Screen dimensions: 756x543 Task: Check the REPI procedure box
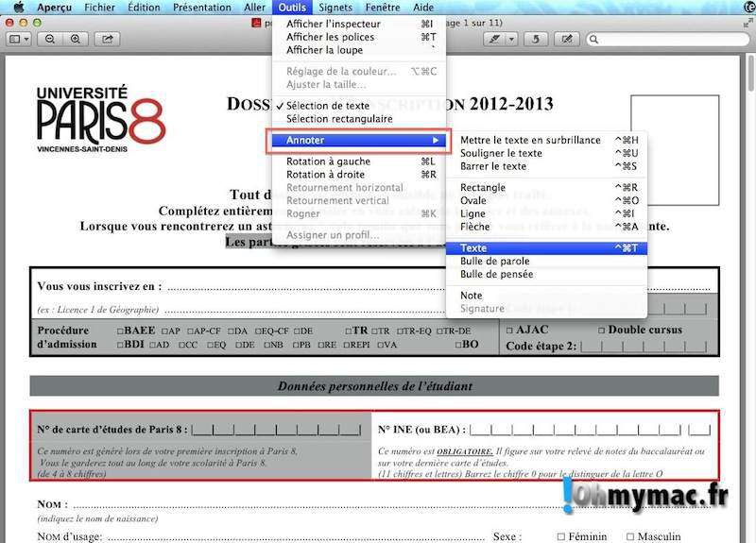point(347,345)
